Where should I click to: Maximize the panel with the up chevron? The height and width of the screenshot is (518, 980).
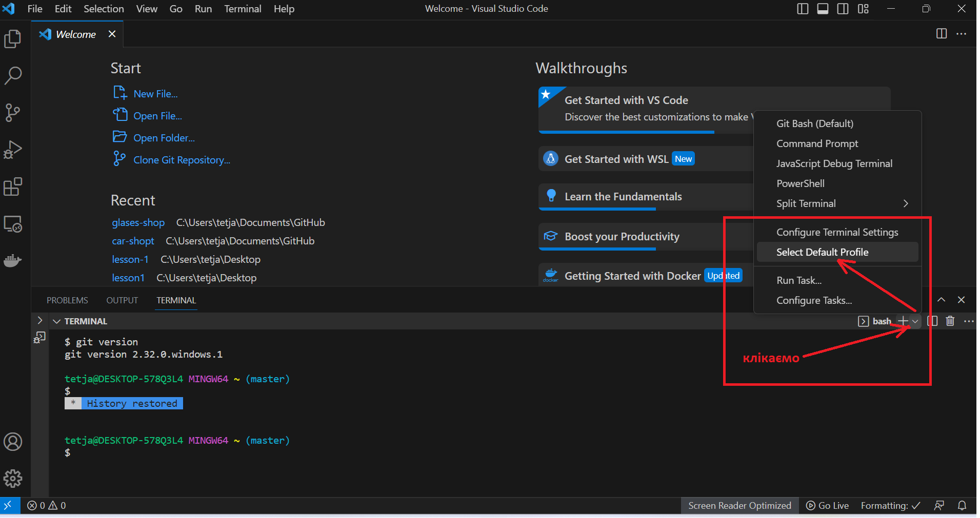pos(942,300)
